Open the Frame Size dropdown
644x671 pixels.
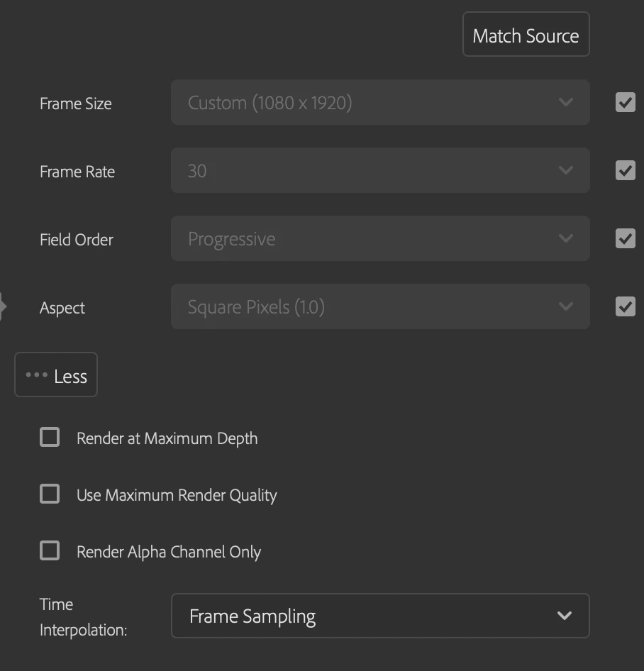(x=379, y=103)
